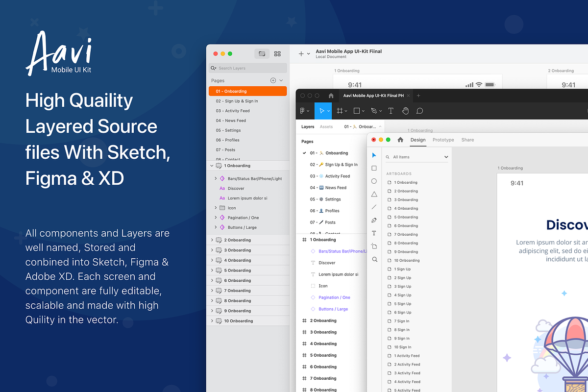Select the XD Artboard tool
Viewport: 588px width, 392px height.
(x=374, y=246)
